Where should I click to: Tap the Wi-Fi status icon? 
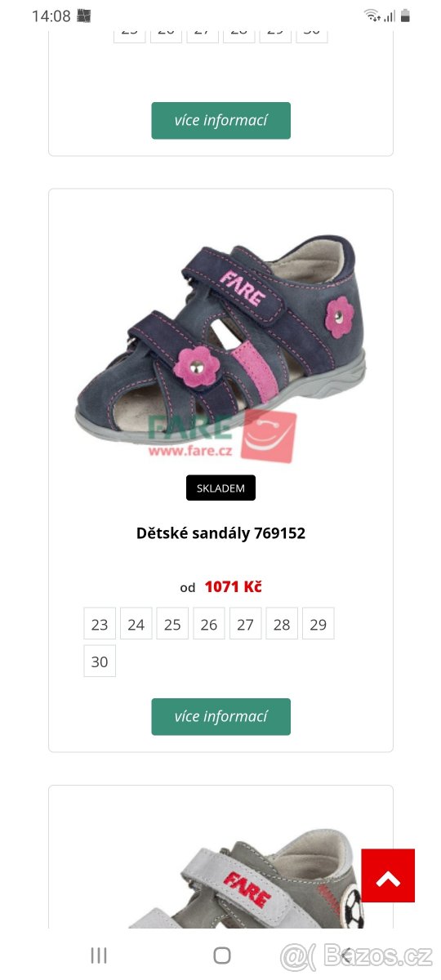pos(372,16)
